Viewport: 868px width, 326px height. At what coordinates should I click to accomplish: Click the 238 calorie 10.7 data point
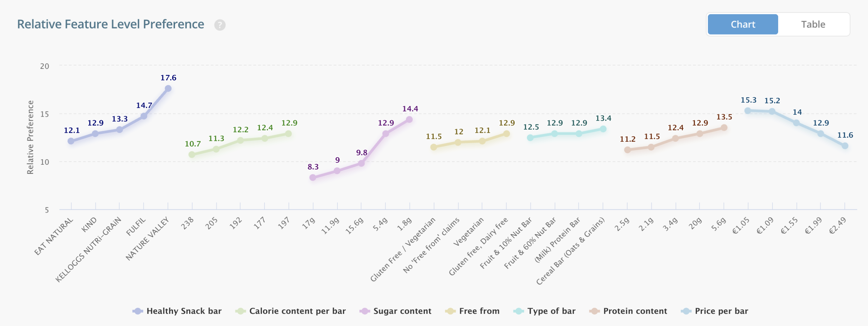[x=192, y=155]
